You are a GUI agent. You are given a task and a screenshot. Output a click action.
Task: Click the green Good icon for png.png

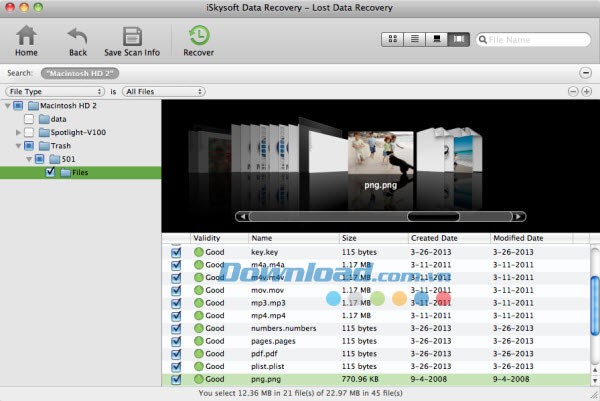(199, 379)
